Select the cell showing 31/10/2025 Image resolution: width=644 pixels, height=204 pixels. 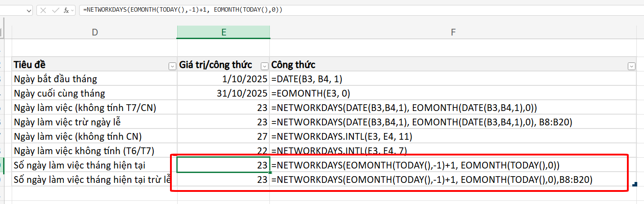click(224, 93)
